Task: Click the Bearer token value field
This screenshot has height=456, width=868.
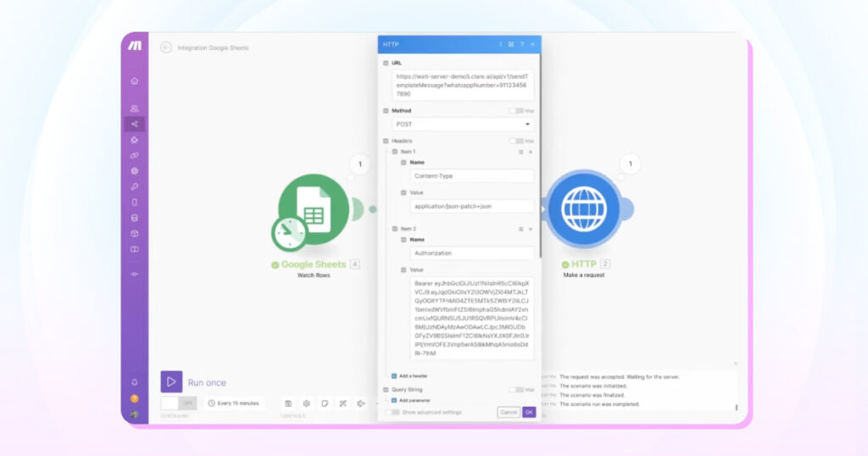Action: point(472,318)
